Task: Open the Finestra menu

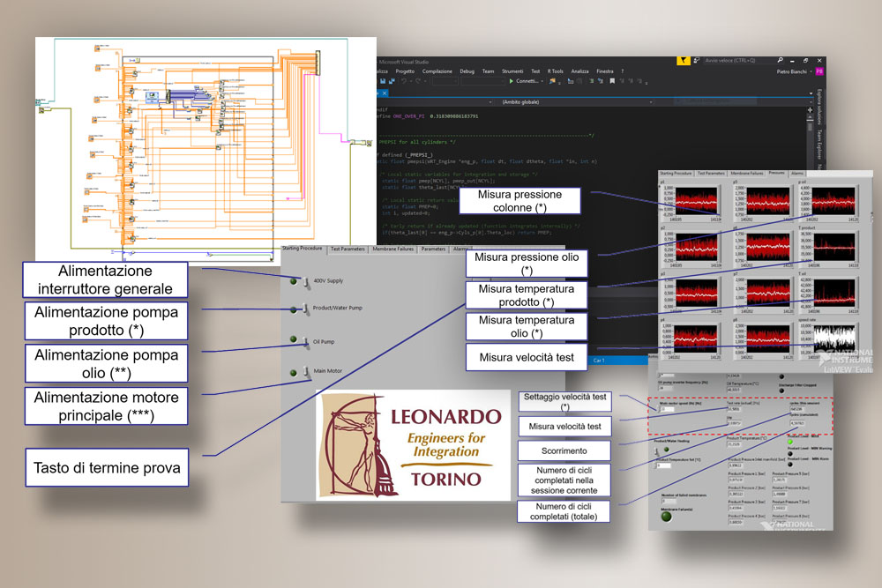Action: pos(605,71)
